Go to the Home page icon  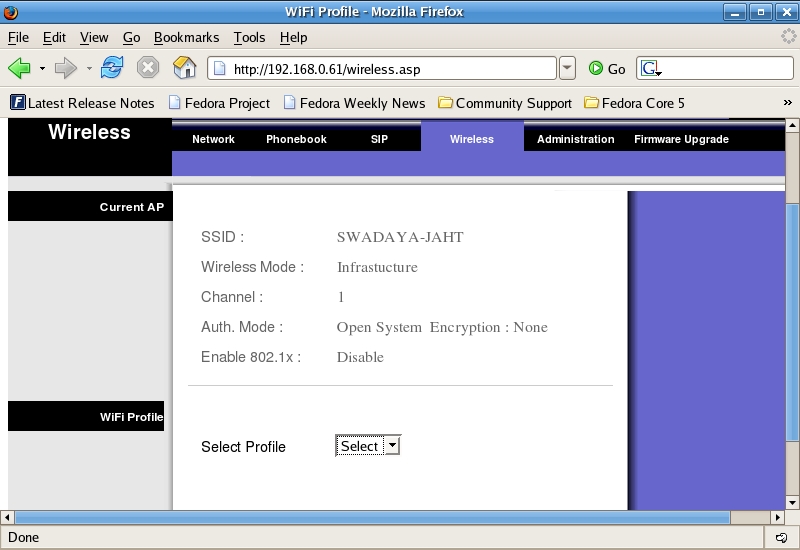184,68
